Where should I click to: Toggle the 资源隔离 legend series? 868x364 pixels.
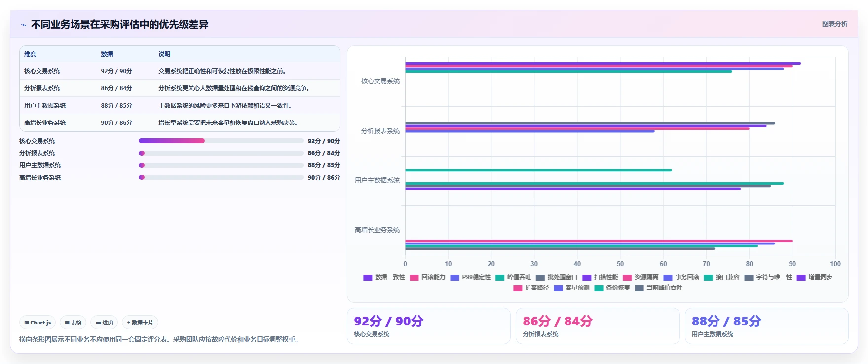tap(641, 277)
